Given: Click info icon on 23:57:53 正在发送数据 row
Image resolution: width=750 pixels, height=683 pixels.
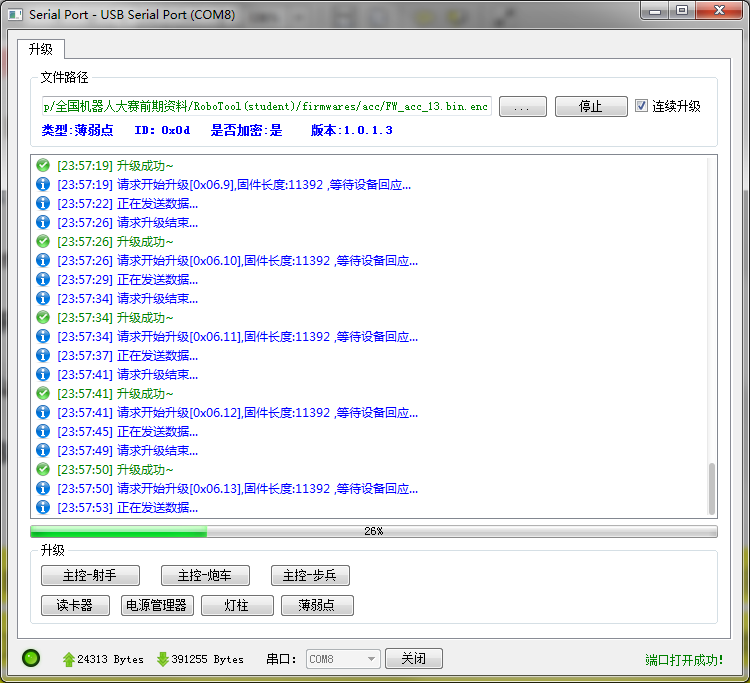Looking at the screenshot, I should pos(43,507).
